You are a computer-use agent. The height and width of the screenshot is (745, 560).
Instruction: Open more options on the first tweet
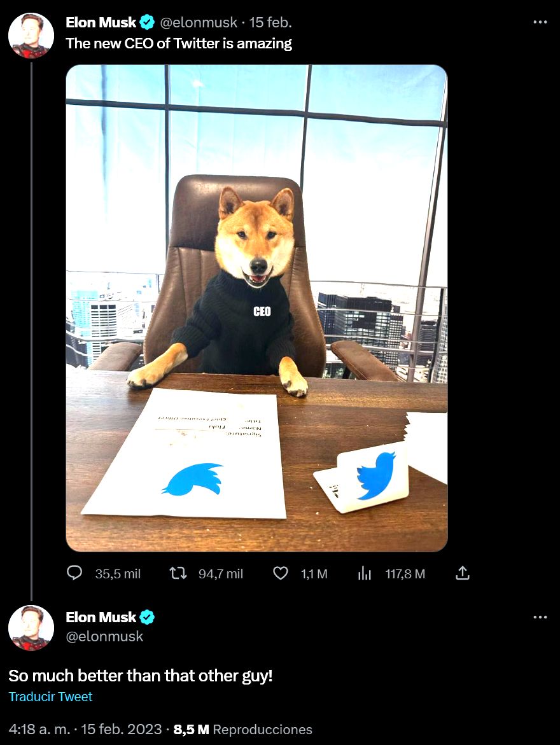point(540,22)
